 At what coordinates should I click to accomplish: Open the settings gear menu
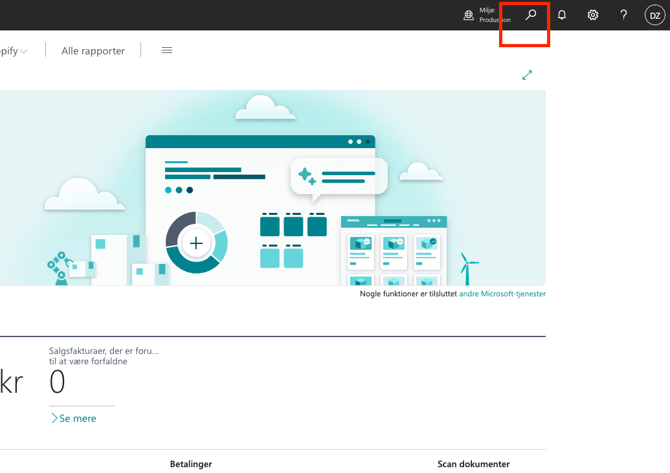click(593, 15)
